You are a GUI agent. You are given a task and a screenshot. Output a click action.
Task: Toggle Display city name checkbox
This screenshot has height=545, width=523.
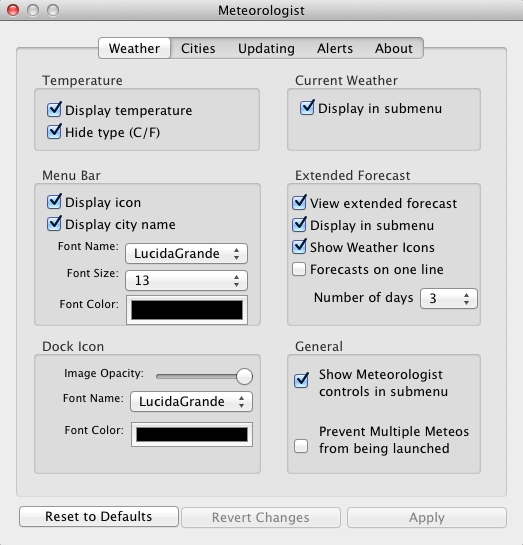point(55,224)
